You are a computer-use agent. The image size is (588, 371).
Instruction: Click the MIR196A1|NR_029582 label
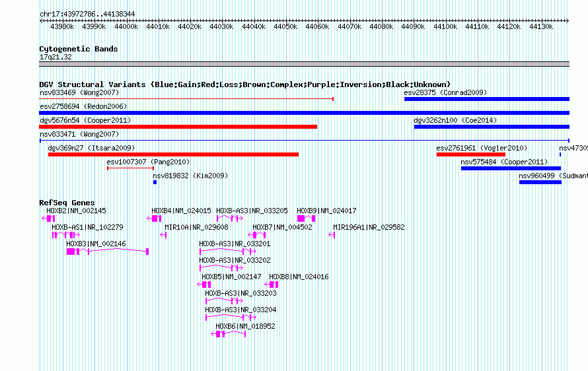pyautogui.click(x=369, y=228)
